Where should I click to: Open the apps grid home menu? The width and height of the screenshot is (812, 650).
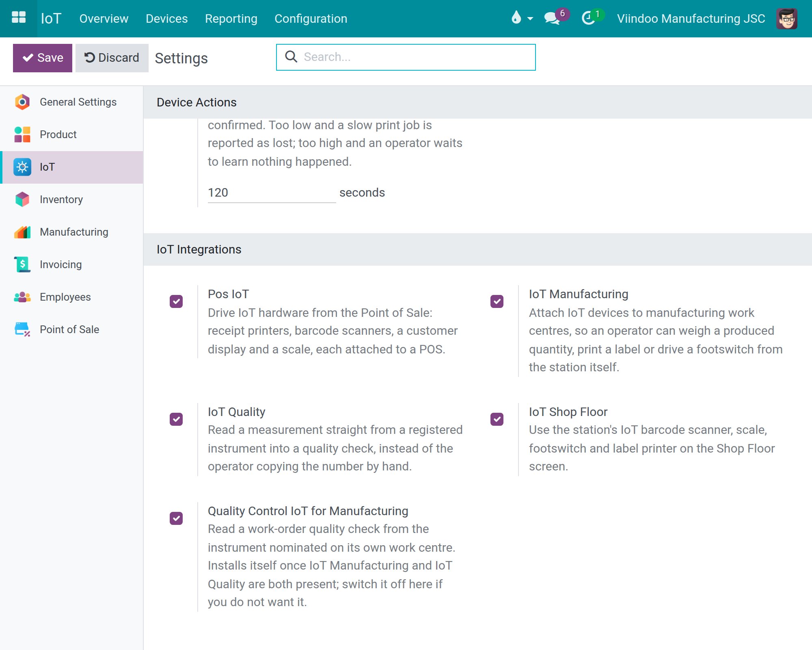point(19,18)
